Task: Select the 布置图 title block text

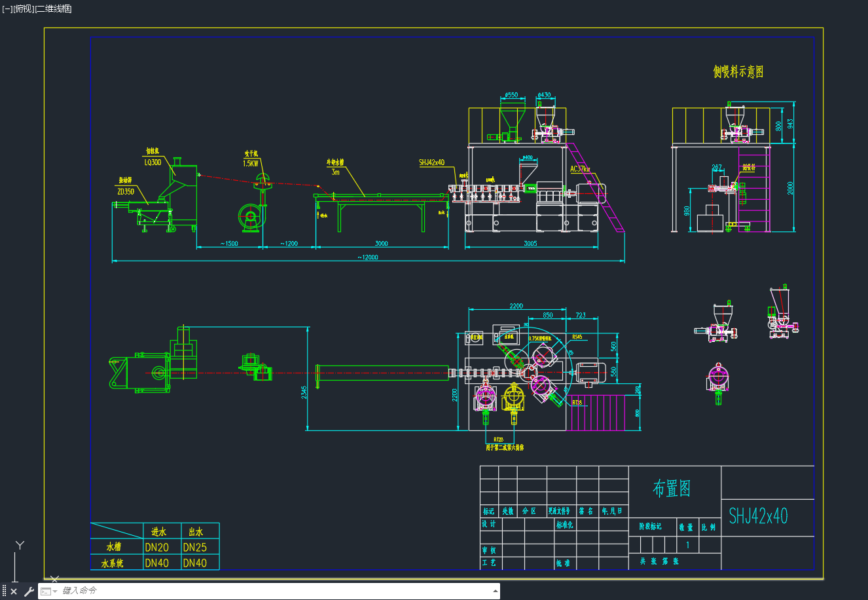Action: click(x=672, y=488)
